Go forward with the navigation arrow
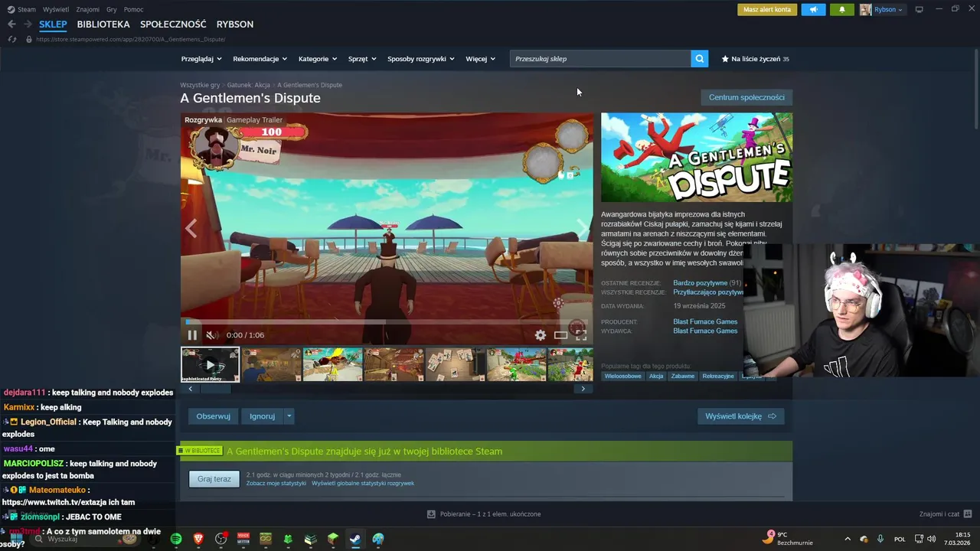This screenshot has width=980, height=551. (30, 24)
